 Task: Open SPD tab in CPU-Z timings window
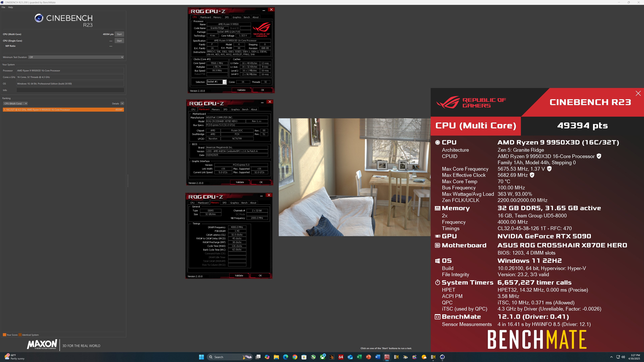[225, 203]
